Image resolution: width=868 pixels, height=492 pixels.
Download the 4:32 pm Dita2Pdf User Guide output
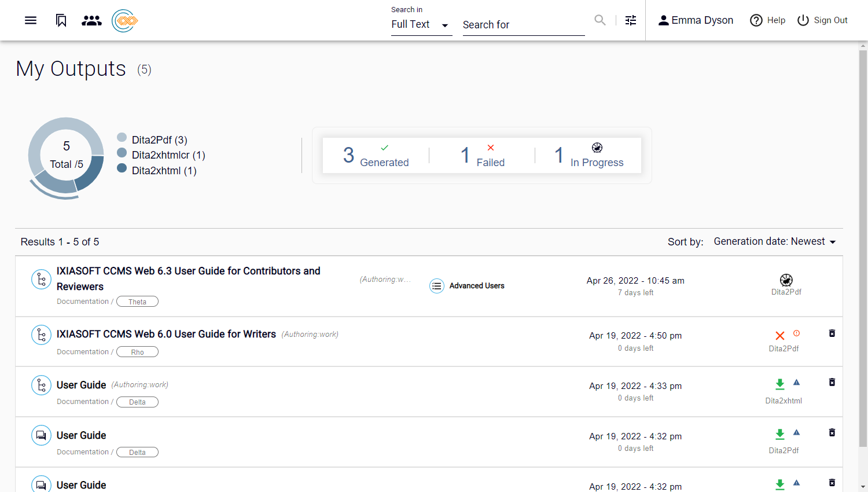click(x=780, y=435)
